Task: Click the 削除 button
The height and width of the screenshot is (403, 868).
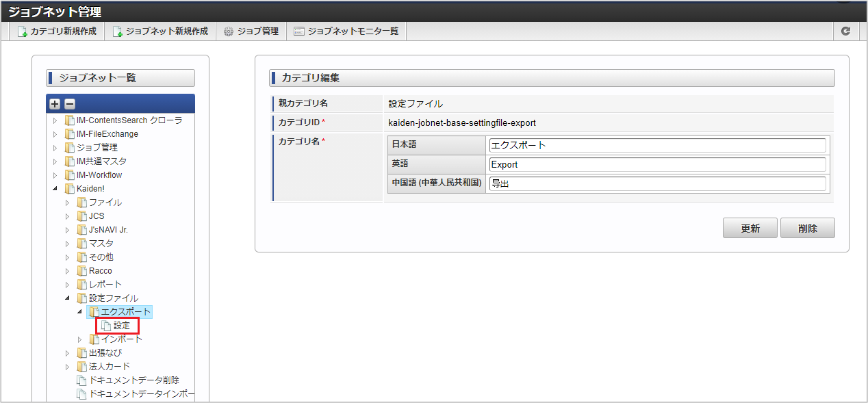Action: click(808, 229)
